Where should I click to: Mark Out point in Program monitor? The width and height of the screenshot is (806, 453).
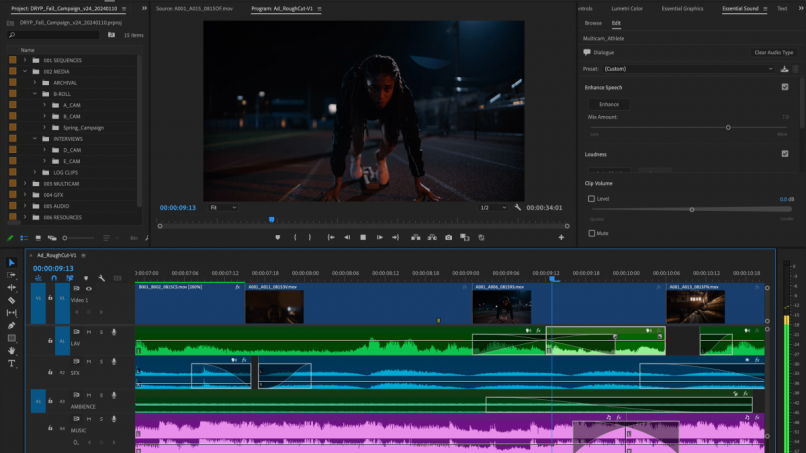pyautogui.click(x=309, y=238)
